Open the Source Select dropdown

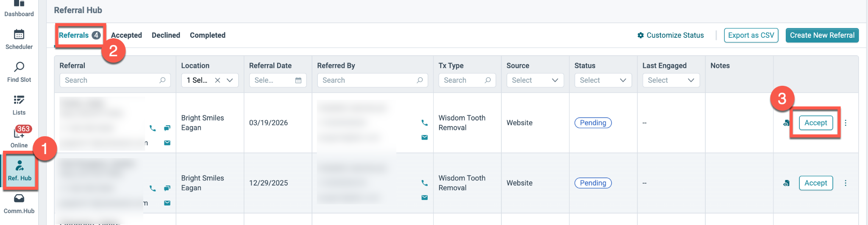[x=535, y=80]
